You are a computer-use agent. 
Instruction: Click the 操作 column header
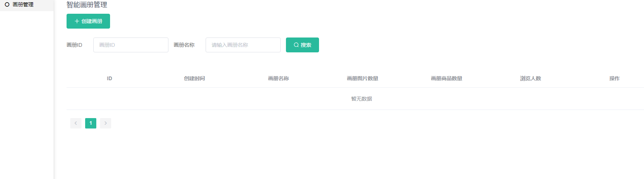[614, 78]
